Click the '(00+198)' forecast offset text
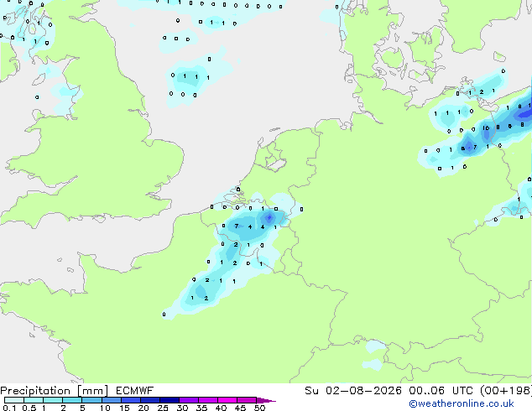This screenshot has width=532, height=411. 505,391
